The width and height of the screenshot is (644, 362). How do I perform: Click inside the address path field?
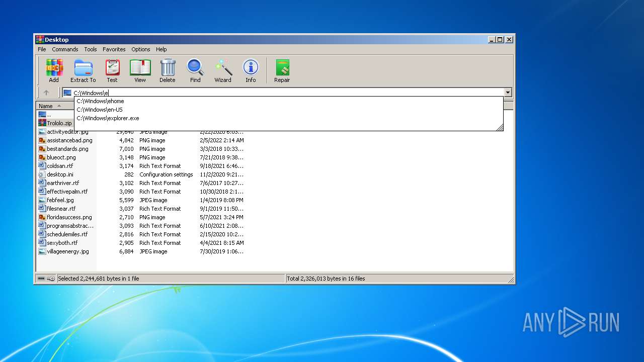pos(287,93)
